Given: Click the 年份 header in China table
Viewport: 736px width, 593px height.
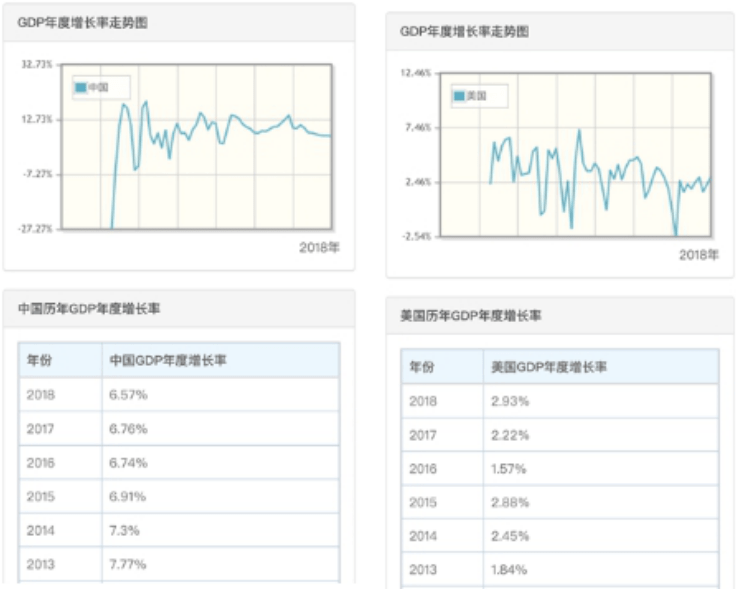Looking at the screenshot, I should tap(40, 360).
